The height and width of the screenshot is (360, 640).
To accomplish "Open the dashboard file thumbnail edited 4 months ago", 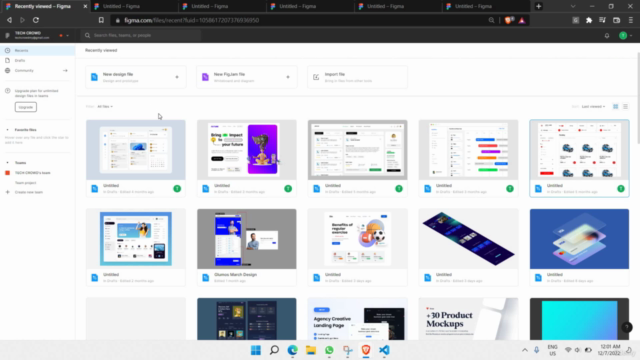I will pyautogui.click(x=136, y=150).
